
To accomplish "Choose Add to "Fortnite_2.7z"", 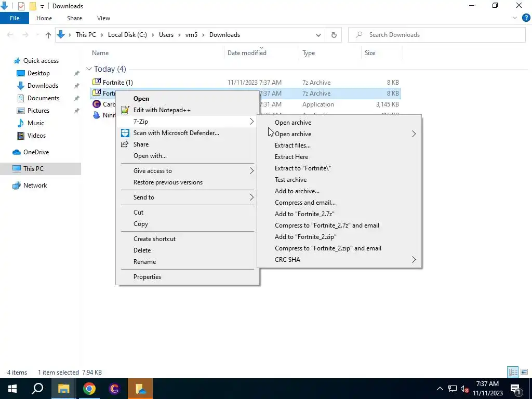I will point(304,214).
